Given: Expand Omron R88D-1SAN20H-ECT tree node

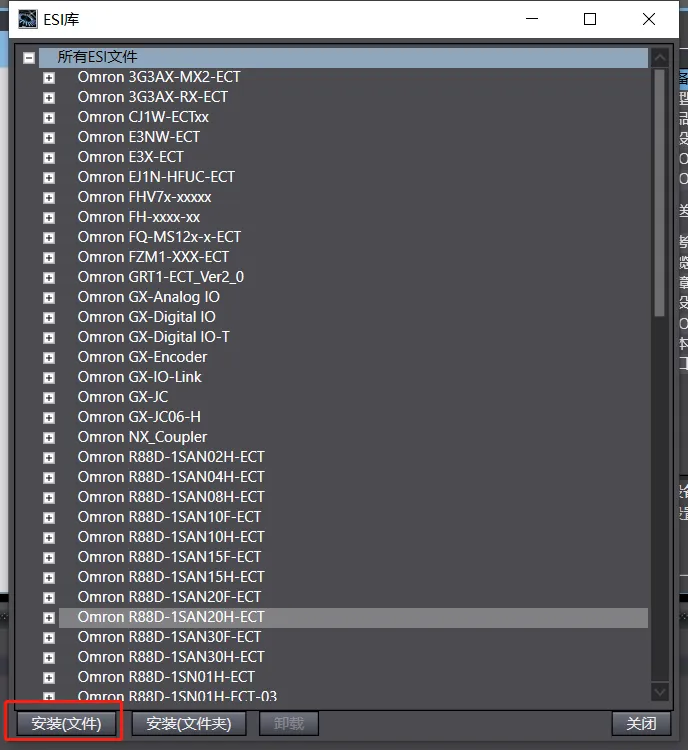Looking at the screenshot, I should (x=49, y=617).
